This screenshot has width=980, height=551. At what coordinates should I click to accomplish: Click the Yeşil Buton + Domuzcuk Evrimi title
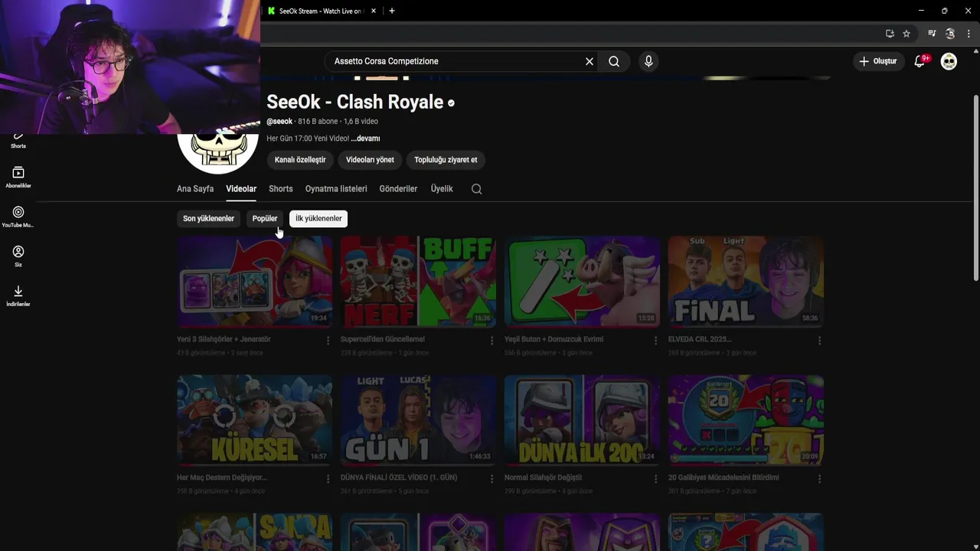554,339
